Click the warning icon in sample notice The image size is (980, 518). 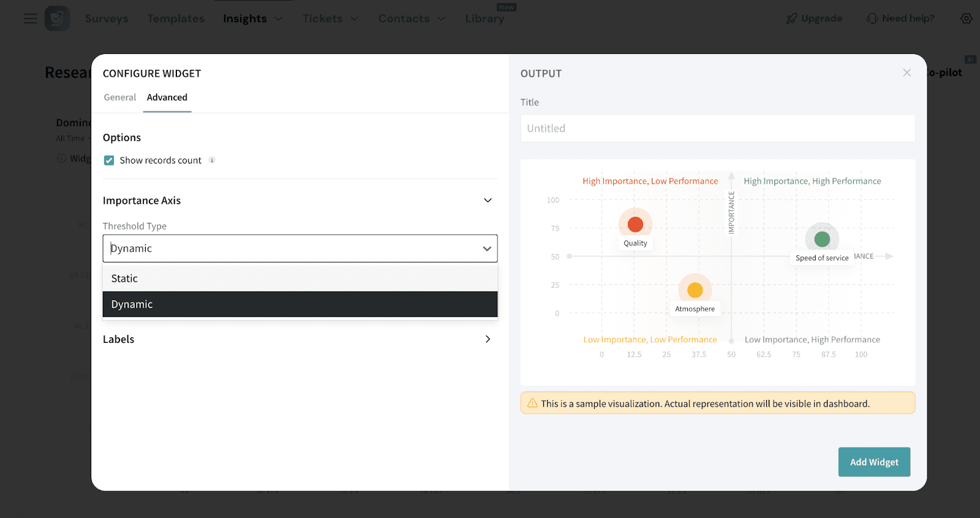click(532, 403)
